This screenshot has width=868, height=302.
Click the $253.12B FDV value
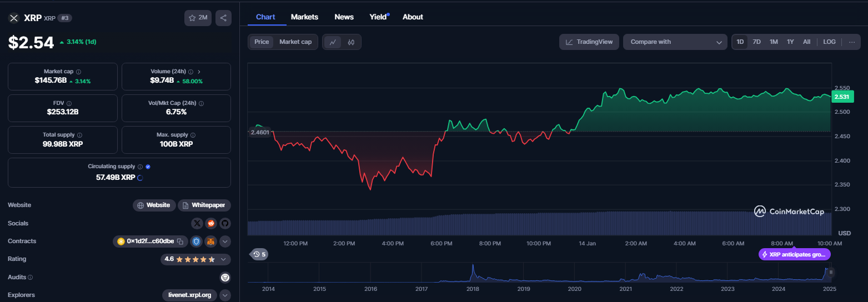tap(63, 112)
